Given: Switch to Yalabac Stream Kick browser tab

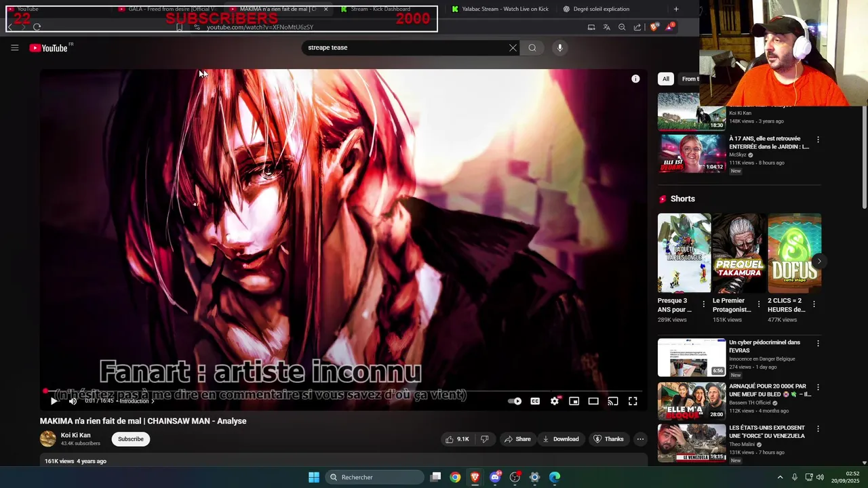Looking at the screenshot, I should 500,9.
